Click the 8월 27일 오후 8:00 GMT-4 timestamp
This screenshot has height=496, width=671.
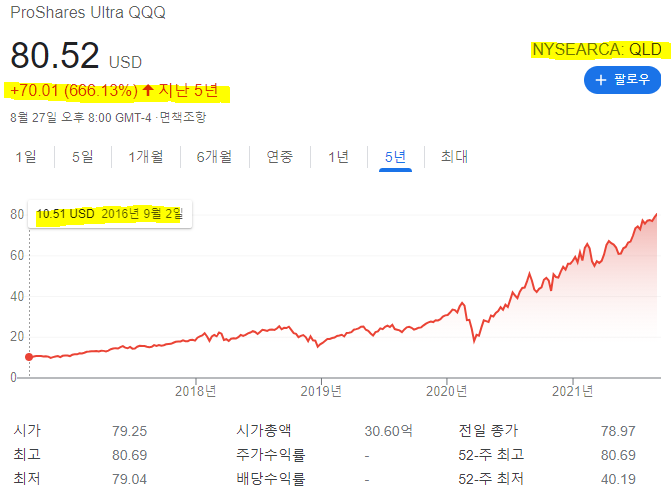tap(81, 117)
